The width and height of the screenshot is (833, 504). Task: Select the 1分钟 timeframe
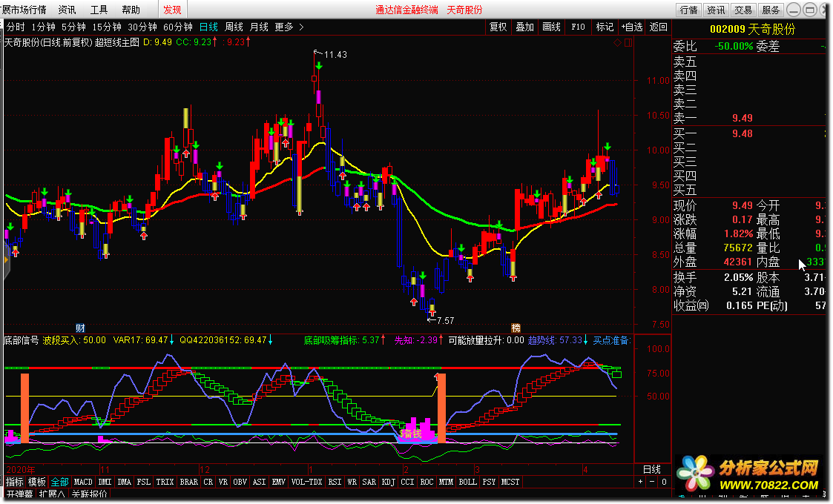43,27
